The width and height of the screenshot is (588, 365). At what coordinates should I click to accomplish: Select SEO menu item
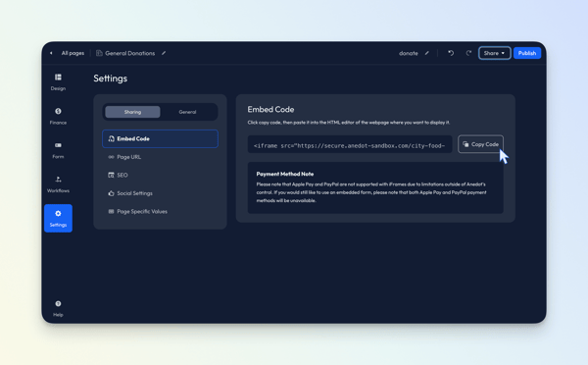(160, 175)
